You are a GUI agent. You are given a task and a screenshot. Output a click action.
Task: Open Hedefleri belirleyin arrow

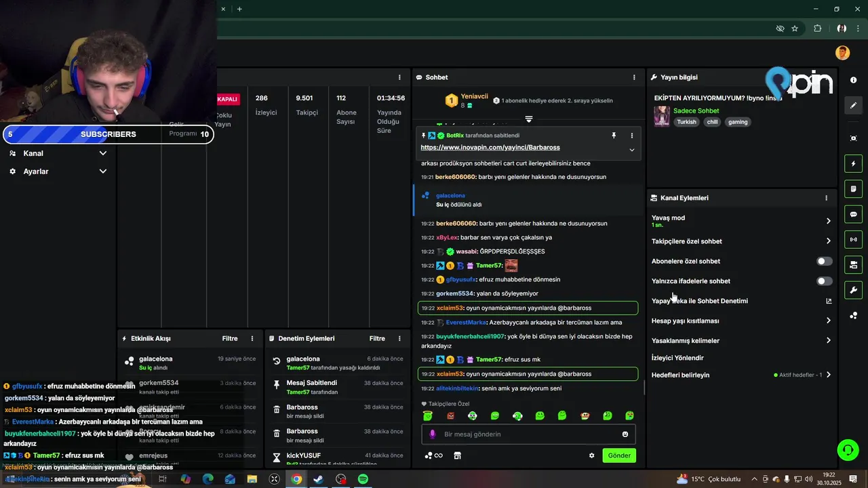pos(828,375)
